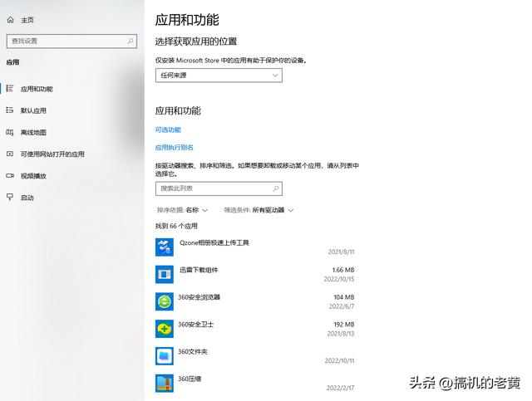The height and width of the screenshot is (401, 532).
Task: Select the 360安全浏览器 list entry
Action: pos(255,301)
